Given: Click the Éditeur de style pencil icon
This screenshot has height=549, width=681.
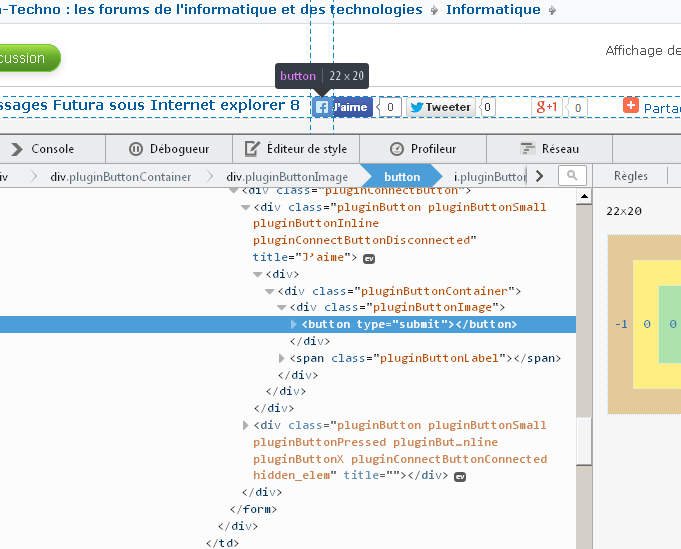Looking at the screenshot, I should 252,149.
